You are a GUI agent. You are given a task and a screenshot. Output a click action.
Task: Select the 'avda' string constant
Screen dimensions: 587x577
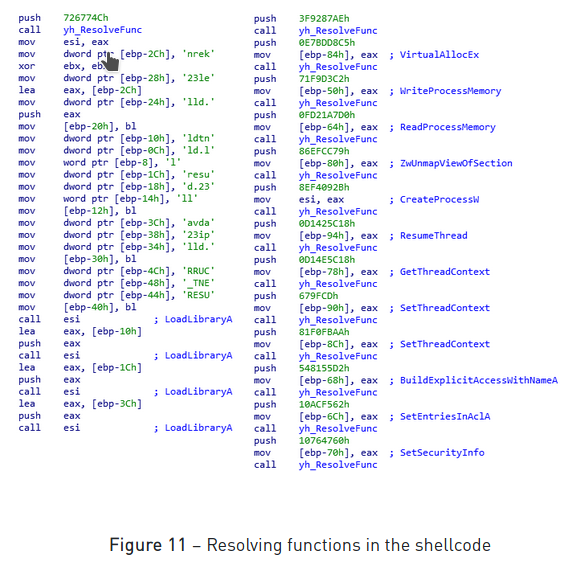(198, 223)
